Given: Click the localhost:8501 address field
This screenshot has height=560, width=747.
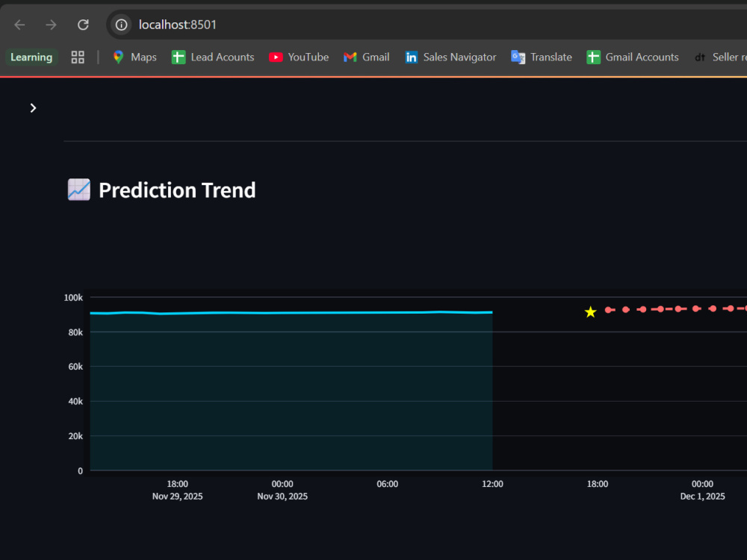Looking at the screenshot, I should [x=177, y=25].
